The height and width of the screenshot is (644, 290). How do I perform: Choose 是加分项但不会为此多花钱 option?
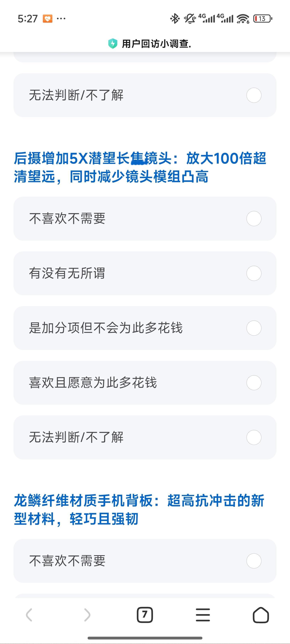coord(145,328)
